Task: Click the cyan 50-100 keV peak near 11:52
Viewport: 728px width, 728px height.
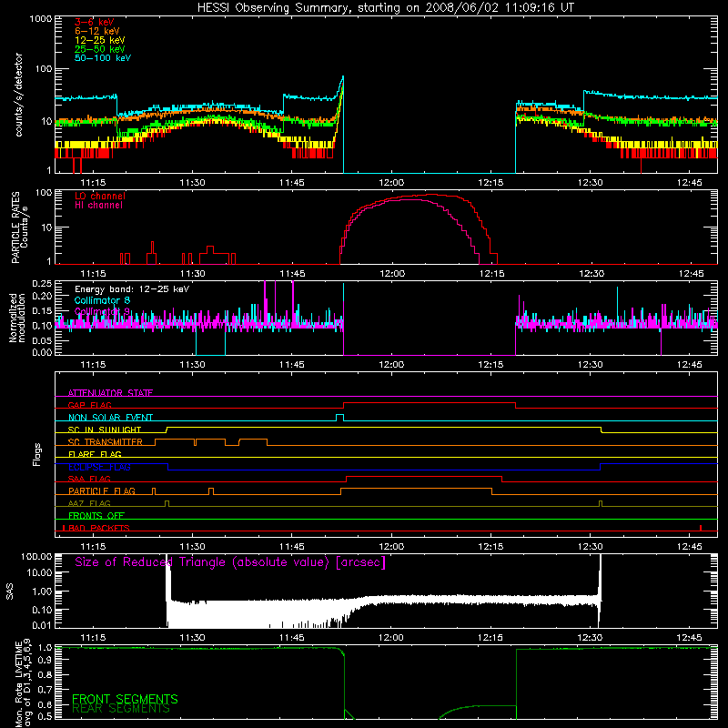Action: point(343,78)
